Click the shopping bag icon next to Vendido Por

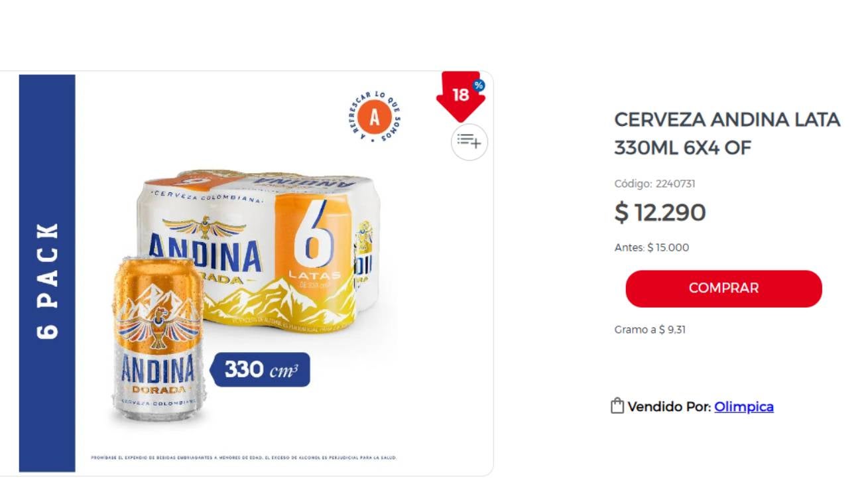pyautogui.click(x=617, y=406)
